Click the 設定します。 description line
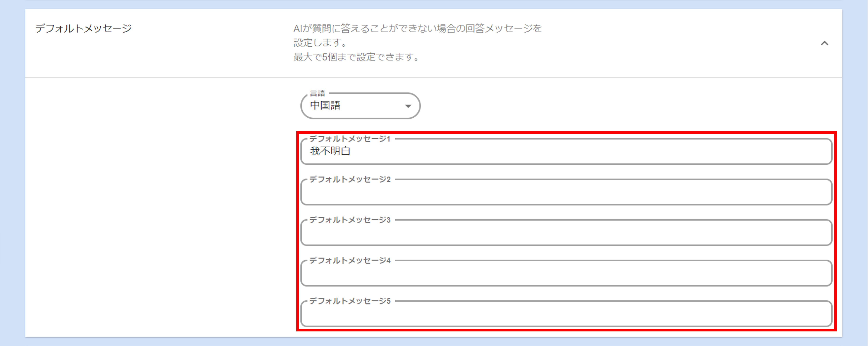 [x=320, y=43]
